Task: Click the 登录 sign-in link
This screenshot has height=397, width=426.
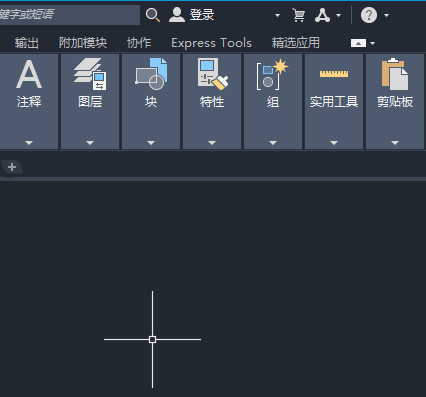Action: tap(202, 15)
